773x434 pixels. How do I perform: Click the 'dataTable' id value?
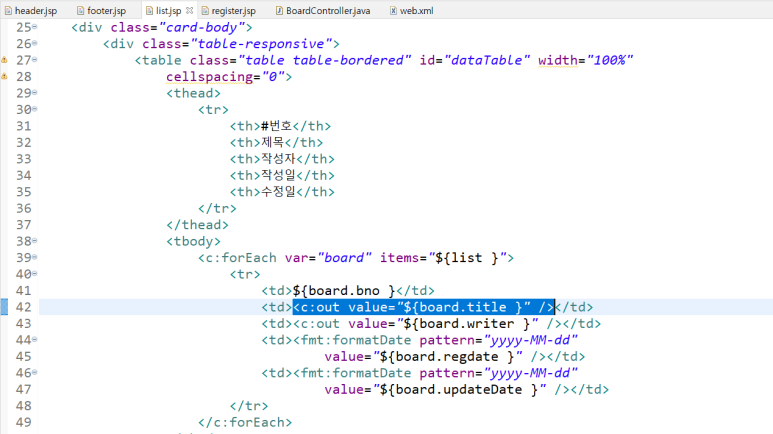[487, 60]
